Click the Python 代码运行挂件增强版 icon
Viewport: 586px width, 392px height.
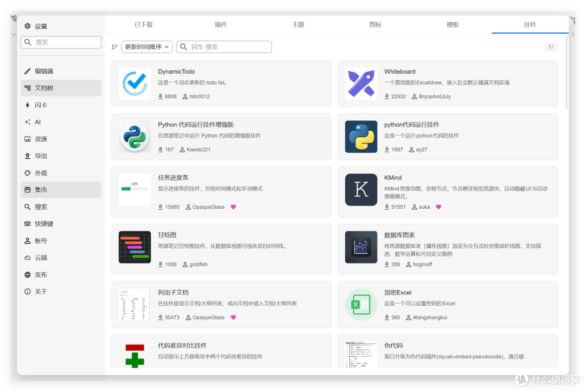pyautogui.click(x=135, y=137)
